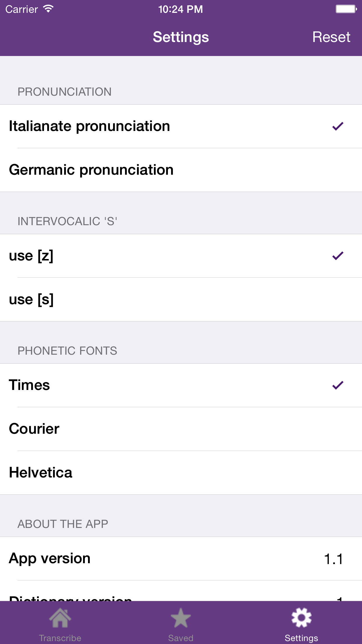The image size is (362, 644).
Task: Tap the Settings title in header
Action: pyautogui.click(x=181, y=38)
